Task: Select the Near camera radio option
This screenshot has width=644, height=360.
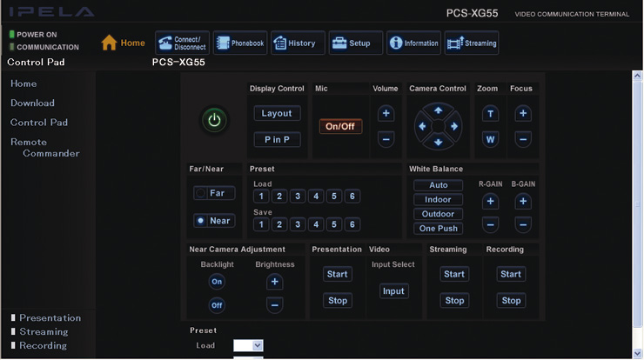Action: tap(213, 221)
